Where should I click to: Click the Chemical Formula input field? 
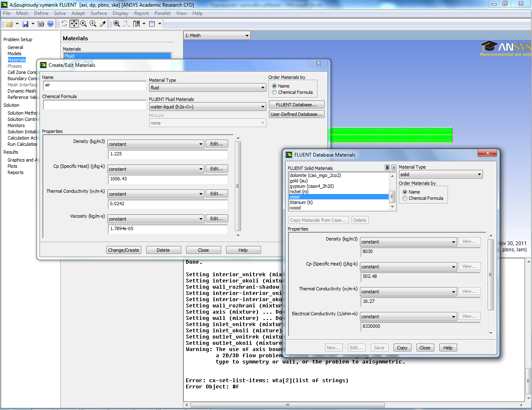(95, 105)
